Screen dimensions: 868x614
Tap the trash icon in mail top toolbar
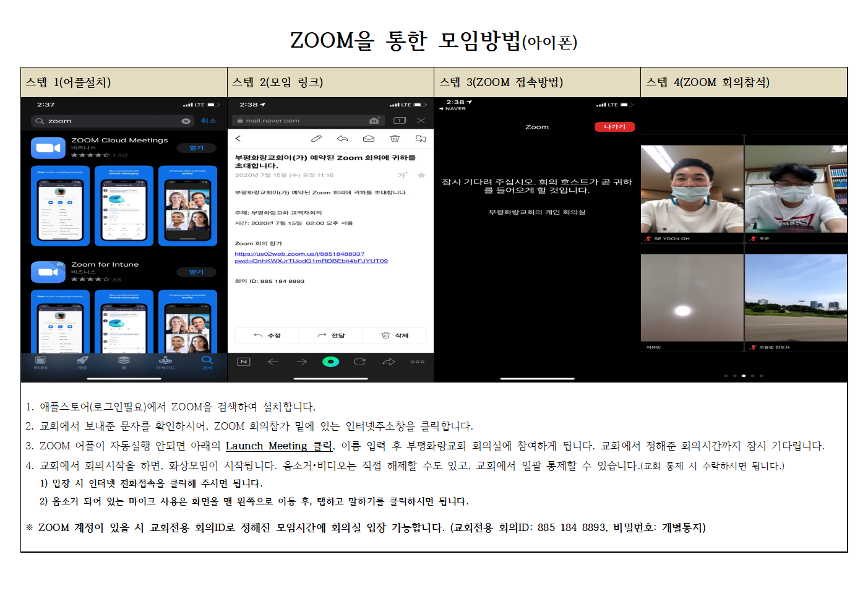point(395,139)
